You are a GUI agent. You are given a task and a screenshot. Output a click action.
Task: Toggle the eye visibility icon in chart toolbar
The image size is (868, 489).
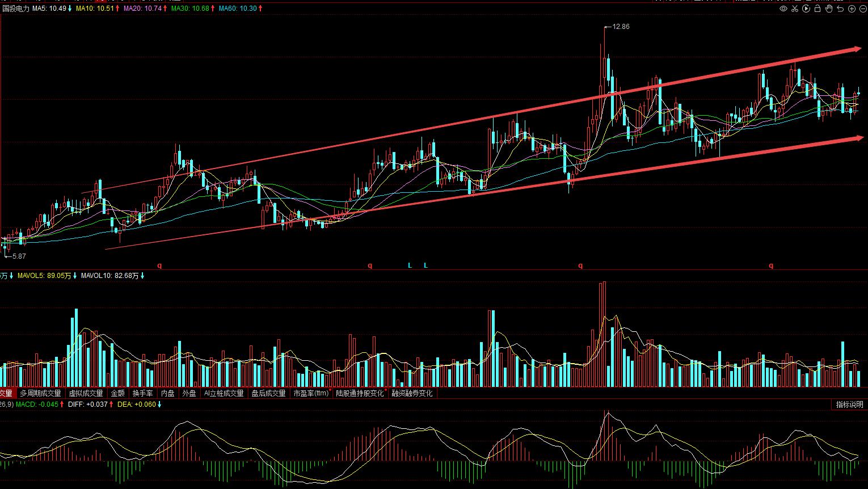pyautogui.click(x=783, y=9)
